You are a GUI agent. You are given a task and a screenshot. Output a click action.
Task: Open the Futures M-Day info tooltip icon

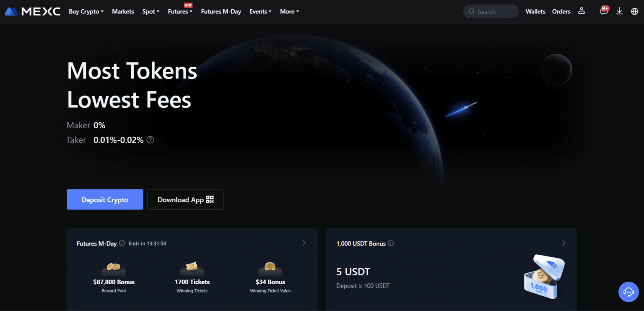(122, 243)
